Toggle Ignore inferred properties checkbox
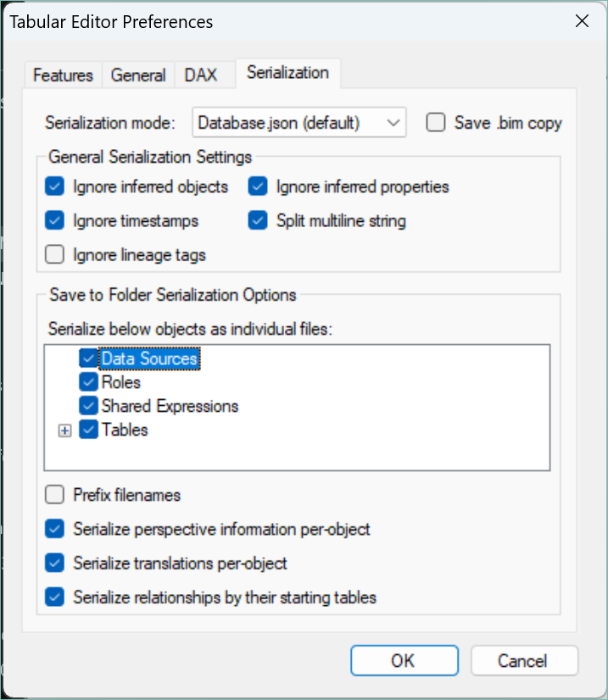The height and width of the screenshot is (700, 608). coord(259,186)
